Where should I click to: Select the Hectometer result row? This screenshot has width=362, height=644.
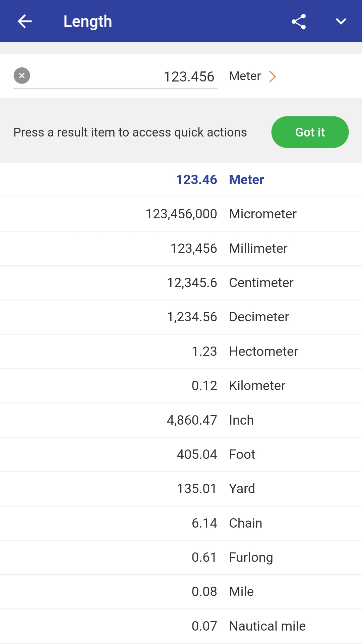click(x=181, y=352)
